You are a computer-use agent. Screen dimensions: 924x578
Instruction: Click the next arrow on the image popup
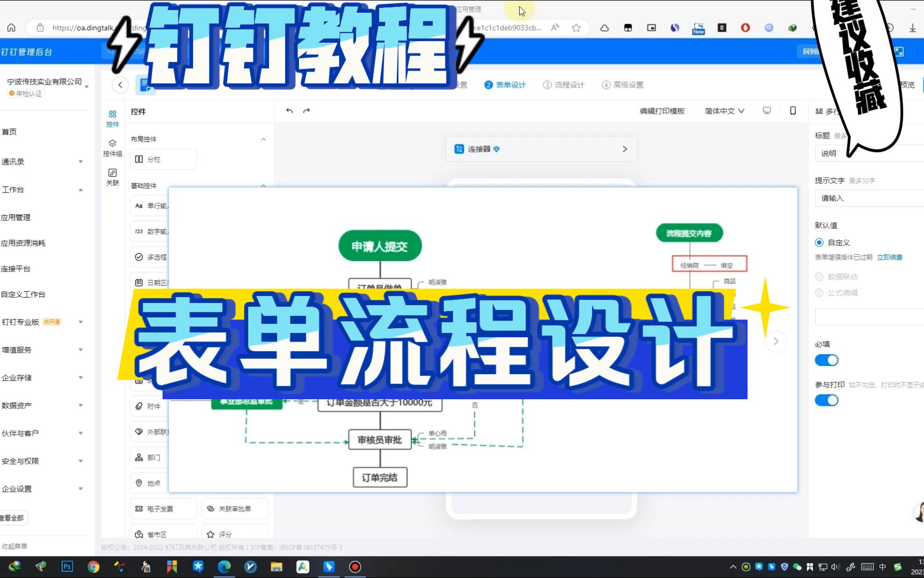[776, 341]
